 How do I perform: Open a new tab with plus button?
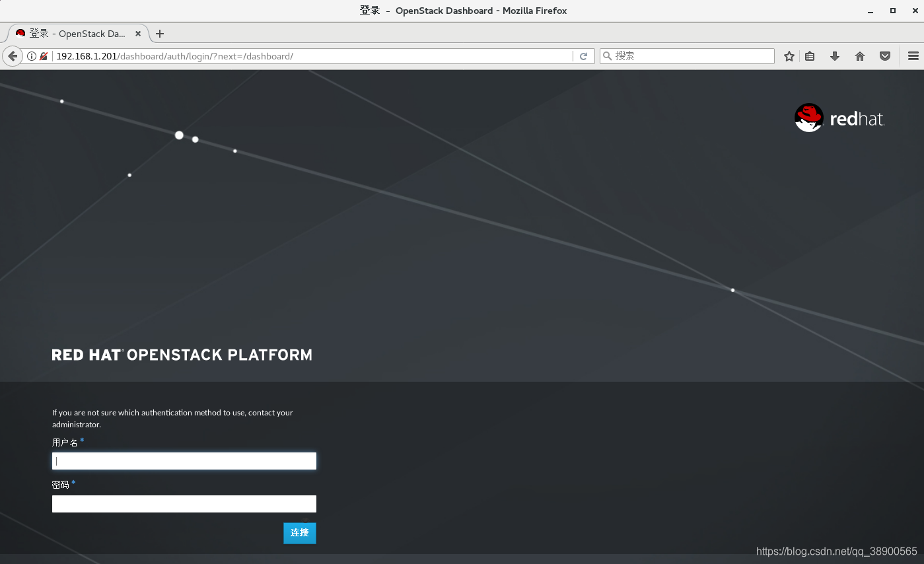coord(159,34)
